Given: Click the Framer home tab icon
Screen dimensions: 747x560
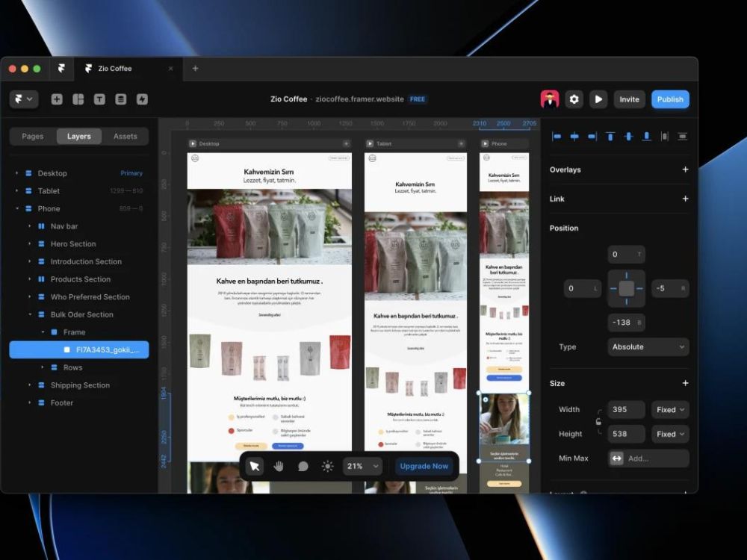Looking at the screenshot, I should coord(61,69).
